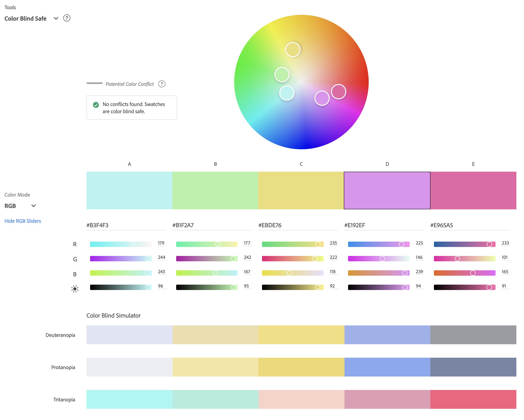
Task: Expand the RGB color mode dropdown
Action: [x=34, y=206]
